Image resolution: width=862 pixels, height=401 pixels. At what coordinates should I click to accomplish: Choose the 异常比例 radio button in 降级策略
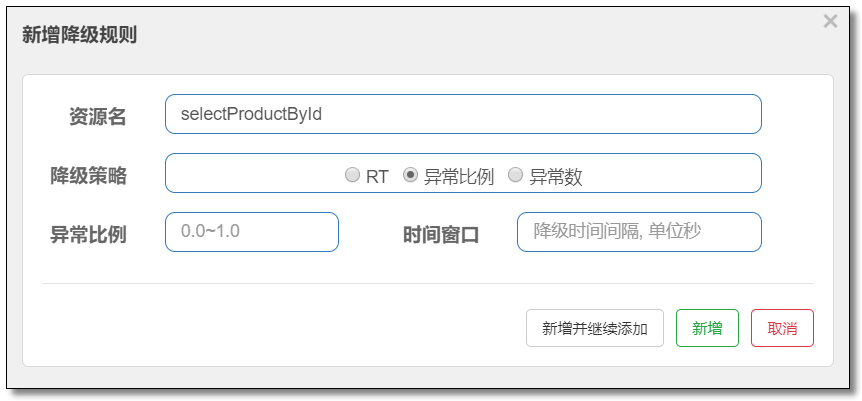click(x=410, y=175)
